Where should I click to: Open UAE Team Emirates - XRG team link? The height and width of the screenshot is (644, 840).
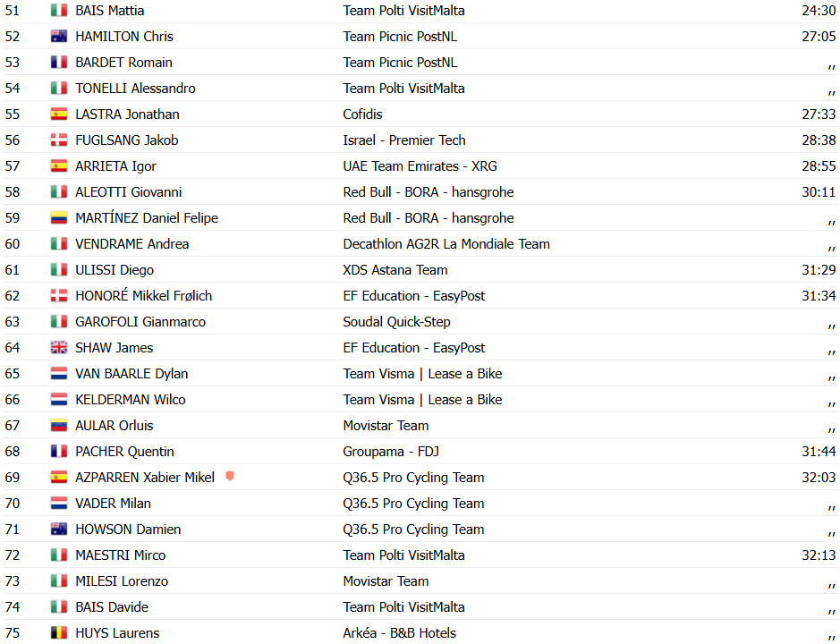pyautogui.click(x=420, y=166)
